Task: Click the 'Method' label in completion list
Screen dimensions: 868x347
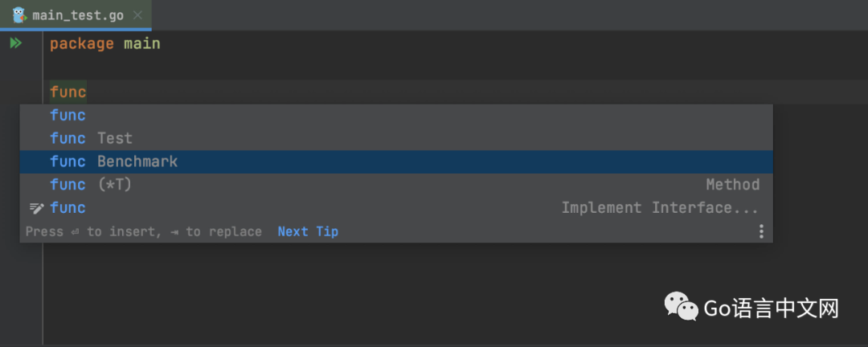Action: 732,185
